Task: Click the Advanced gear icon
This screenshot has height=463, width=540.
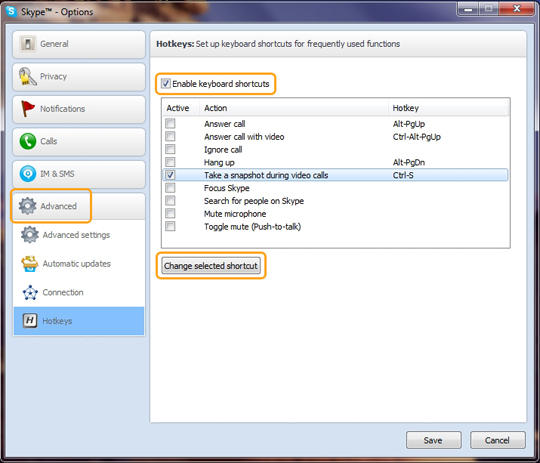Action: click(28, 206)
